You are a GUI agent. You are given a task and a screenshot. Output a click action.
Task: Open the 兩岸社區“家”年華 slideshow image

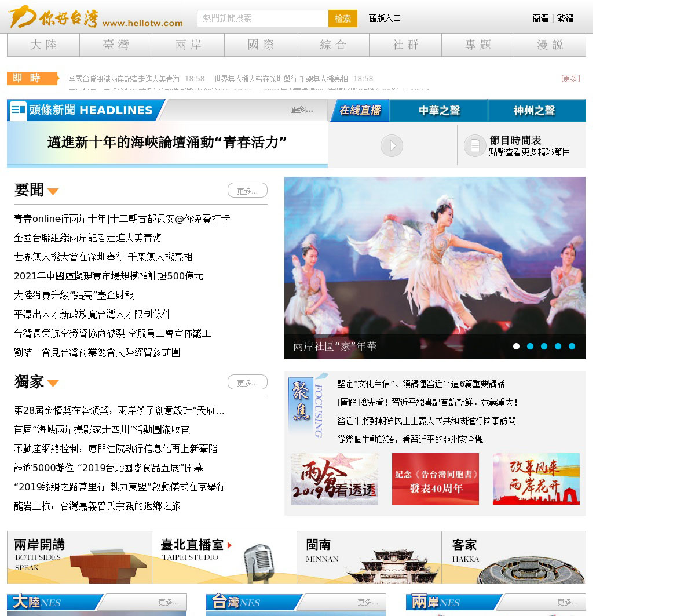[x=435, y=268]
